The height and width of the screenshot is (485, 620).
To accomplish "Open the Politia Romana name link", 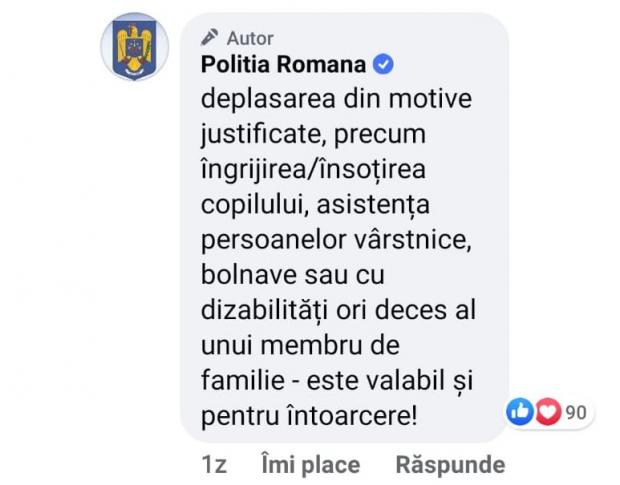I will click(x=283, y=67).
